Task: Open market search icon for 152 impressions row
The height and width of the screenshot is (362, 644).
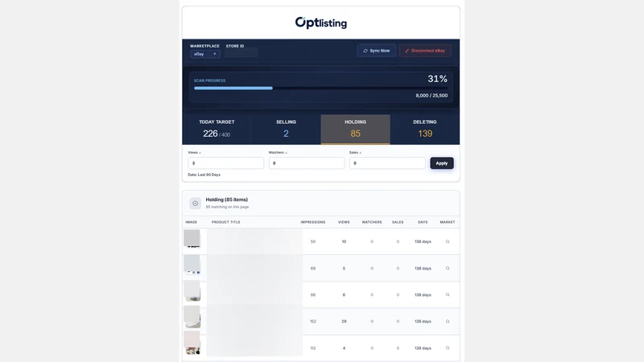Action: point(448,321)
